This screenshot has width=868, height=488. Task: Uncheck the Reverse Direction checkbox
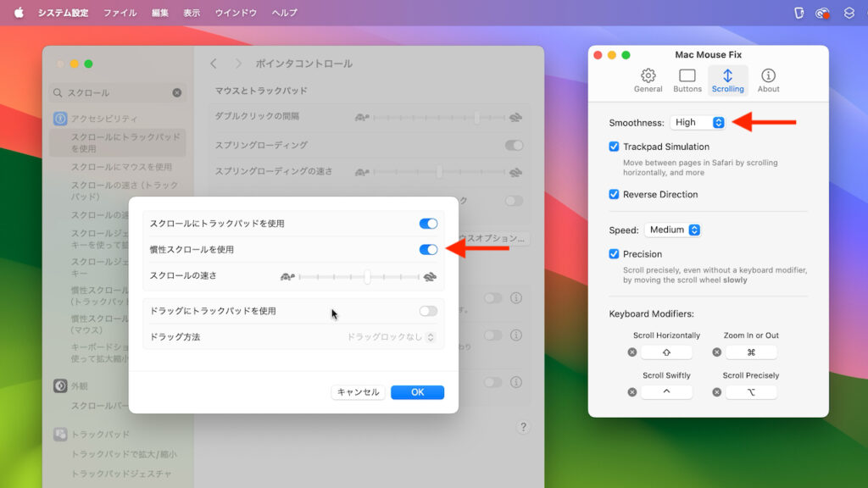(612, 194)
